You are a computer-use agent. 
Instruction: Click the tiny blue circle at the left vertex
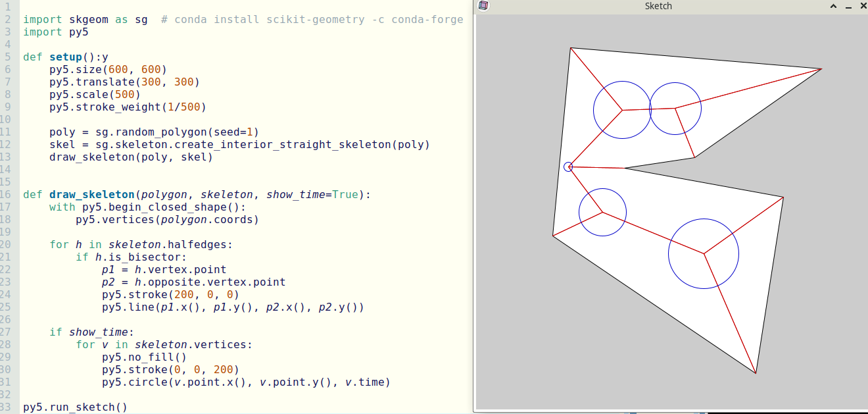coord(569,167)
